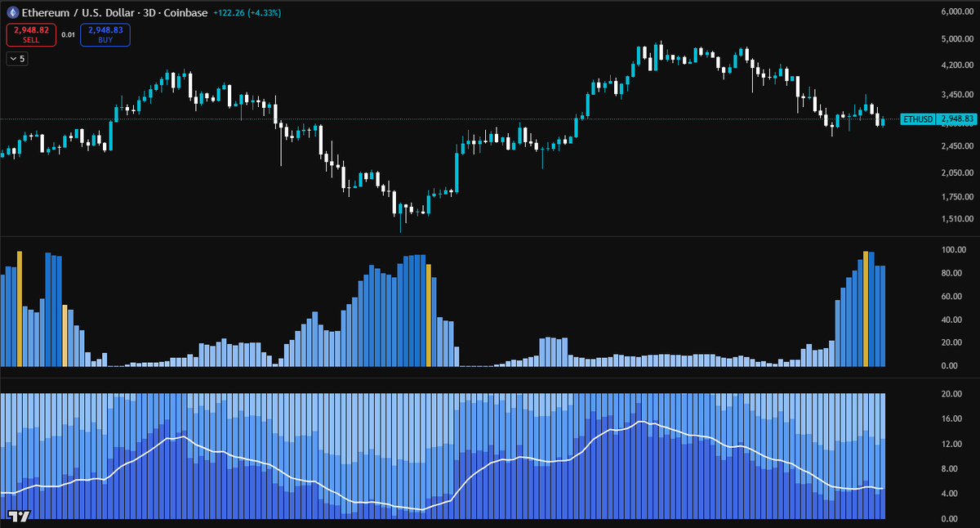Click the 8.00 scale label
The width and height of the screenshot is (980, 528).
951,469
